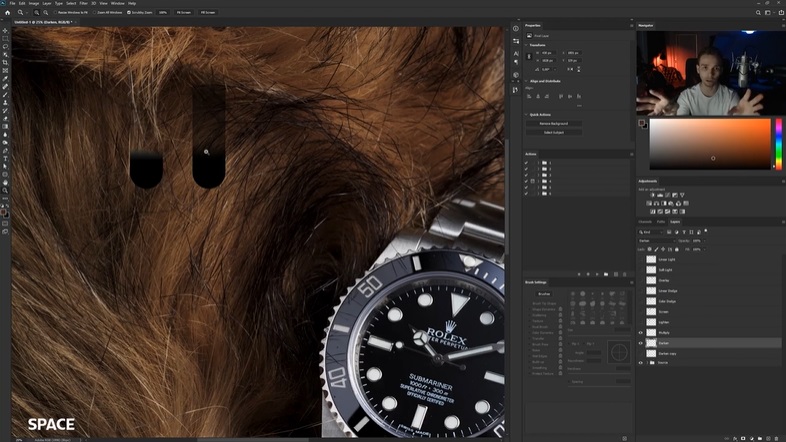Open the layer filter Kind dropdown
Image resolution: width=786 pixels, height=442 pixels.
point(651,232)
